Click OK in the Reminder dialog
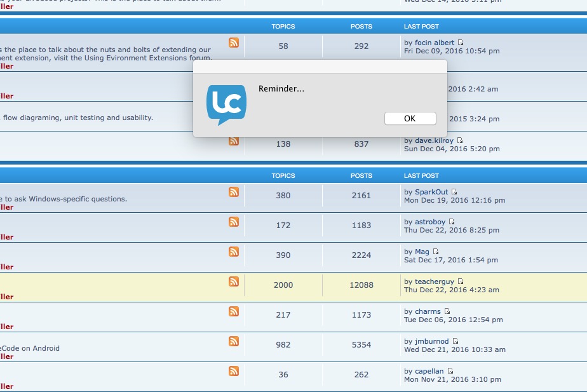Viewport: 587px width, 392px height. click(x=410, y=118)
